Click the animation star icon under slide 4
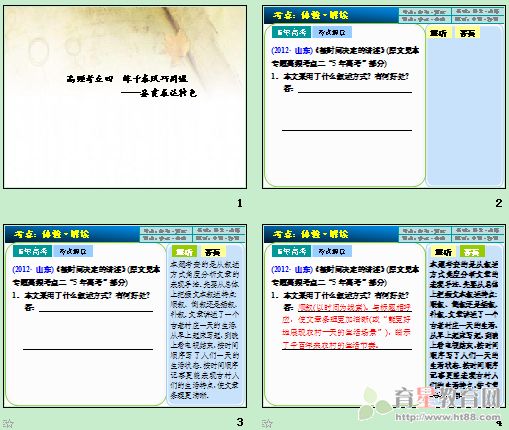Image resolution: width=509 pixels, height=430 pixels. (x=267, y=423)
